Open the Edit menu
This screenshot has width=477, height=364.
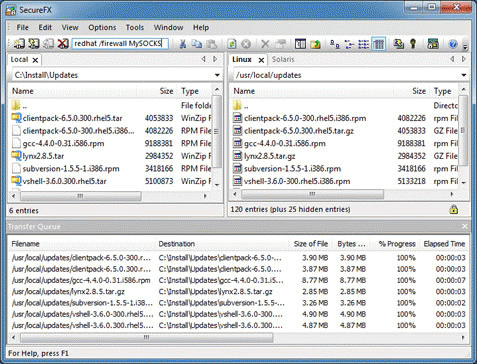click(x=45, y=28)
